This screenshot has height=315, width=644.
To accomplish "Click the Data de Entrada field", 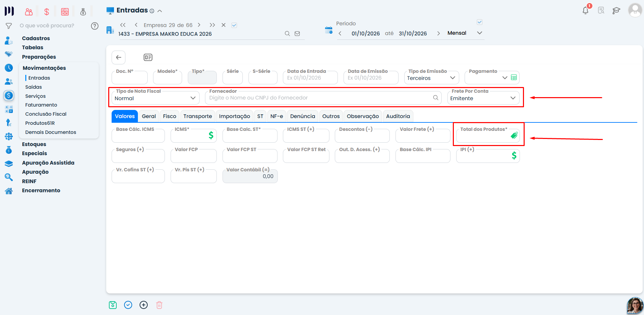I will click(310, 78).
